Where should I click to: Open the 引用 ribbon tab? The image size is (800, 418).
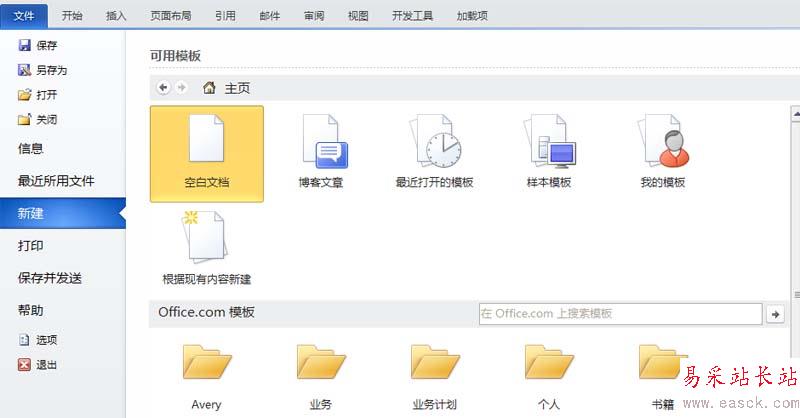[x=225, y=16]
